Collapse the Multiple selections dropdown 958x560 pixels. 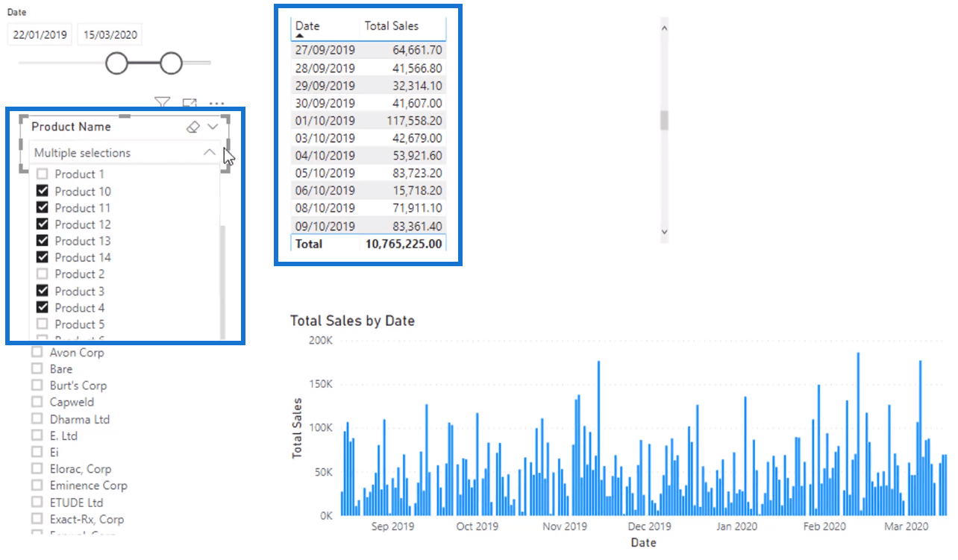coord(210,152)
